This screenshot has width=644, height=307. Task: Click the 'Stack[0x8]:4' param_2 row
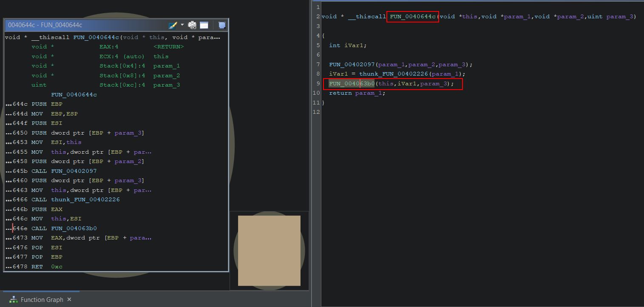tap(106, 76)
